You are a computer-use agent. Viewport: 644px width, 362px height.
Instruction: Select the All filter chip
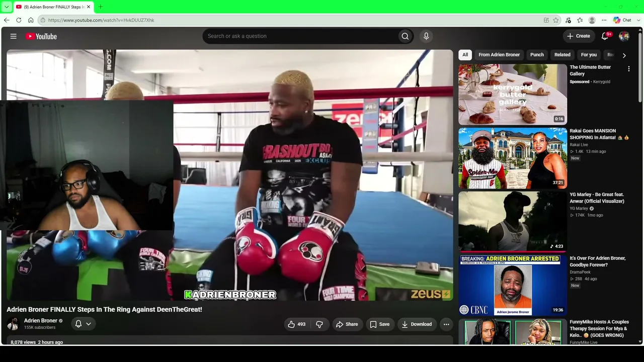[x=465, y=55]
